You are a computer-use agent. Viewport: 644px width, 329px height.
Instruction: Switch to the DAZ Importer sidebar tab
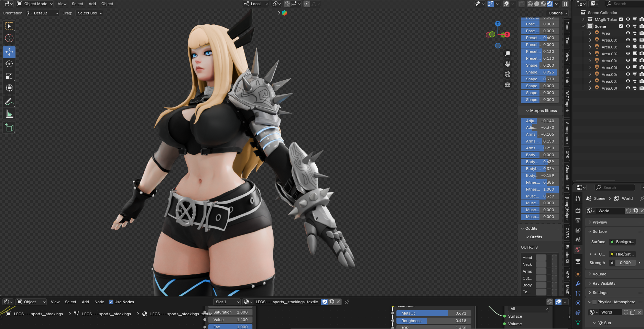point(567,102)
